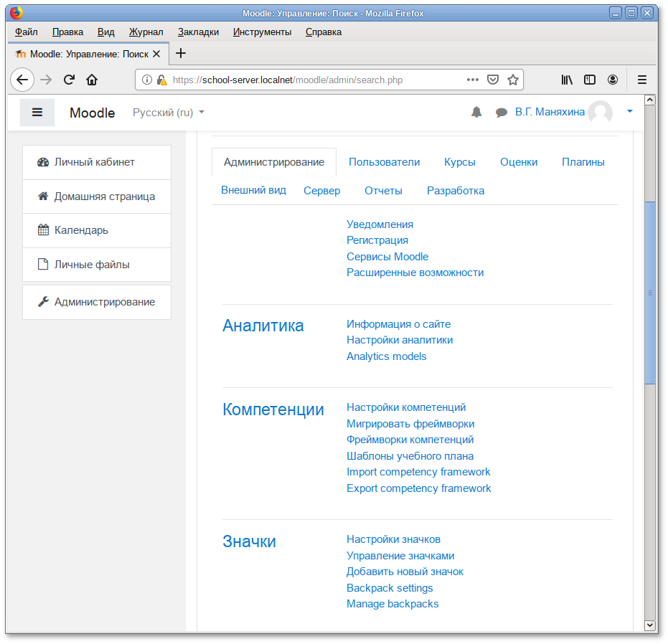Image resolution: width=668 pixels, height=644 pixels.
Task: Switch to the Разработка tab
Action: [456, 191]
